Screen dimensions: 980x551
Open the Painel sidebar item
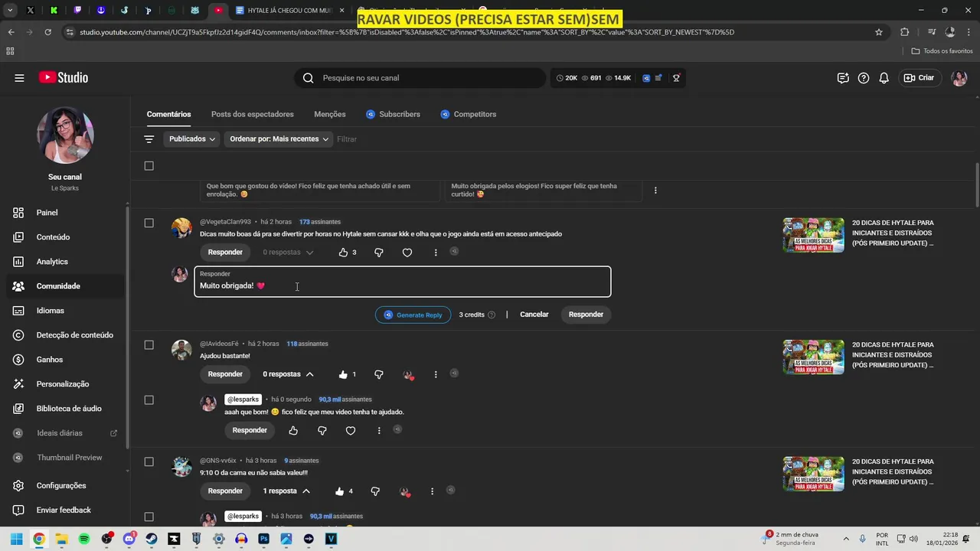pyautogui.click(x=65, y=213)
